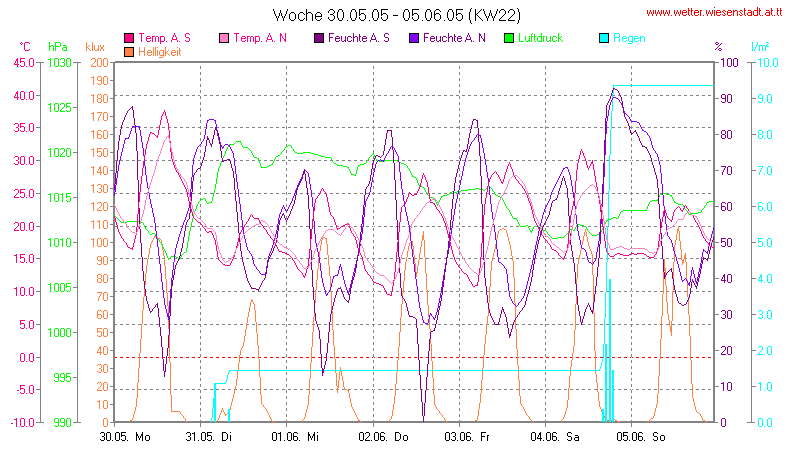Select the Feuchte A. N legend label
This screenshot has height=460, width=790.
pos(454,38)
